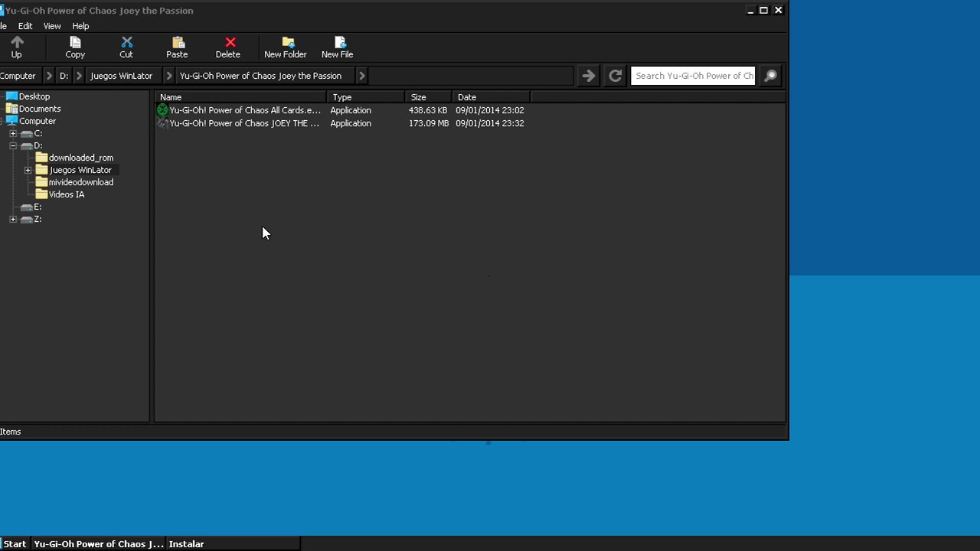Create a New File
The height and width of the screenshot is (551, 980).
tap(337, 47)
